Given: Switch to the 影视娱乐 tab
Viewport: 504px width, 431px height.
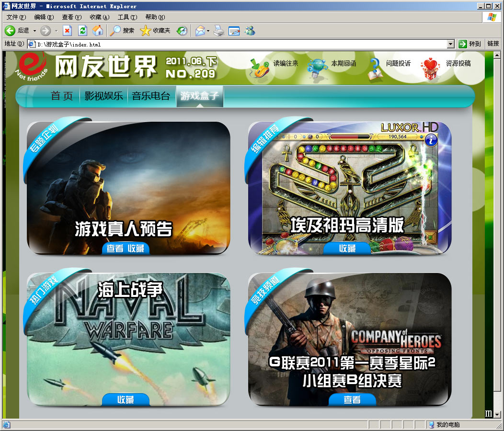Looking at the screenshot, I should pos(104,96).
